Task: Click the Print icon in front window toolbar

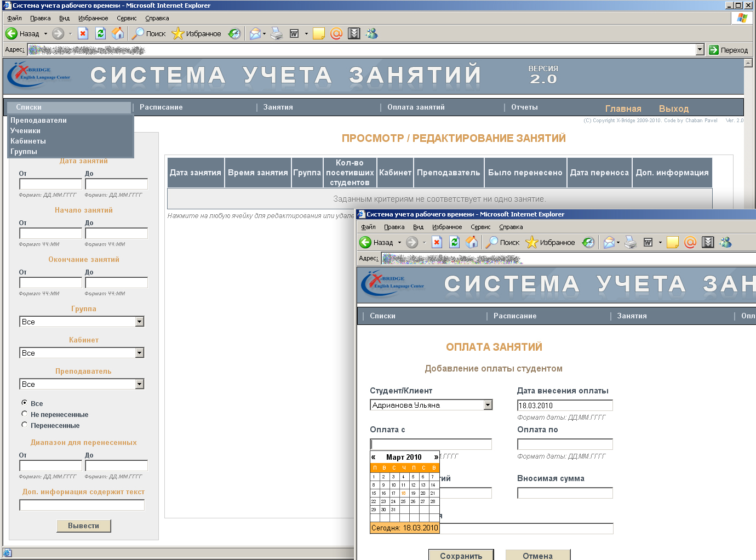Action: point(631,242)
